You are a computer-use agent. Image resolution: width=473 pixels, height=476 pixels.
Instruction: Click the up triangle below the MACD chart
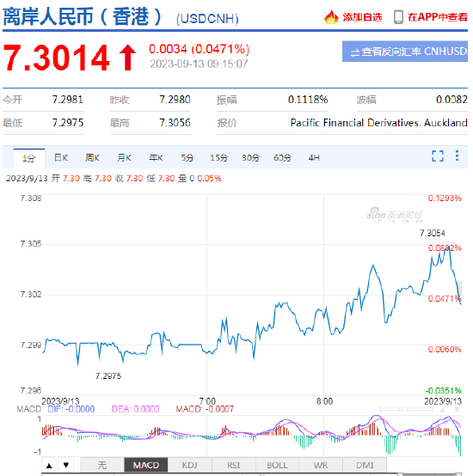point(49,465)
